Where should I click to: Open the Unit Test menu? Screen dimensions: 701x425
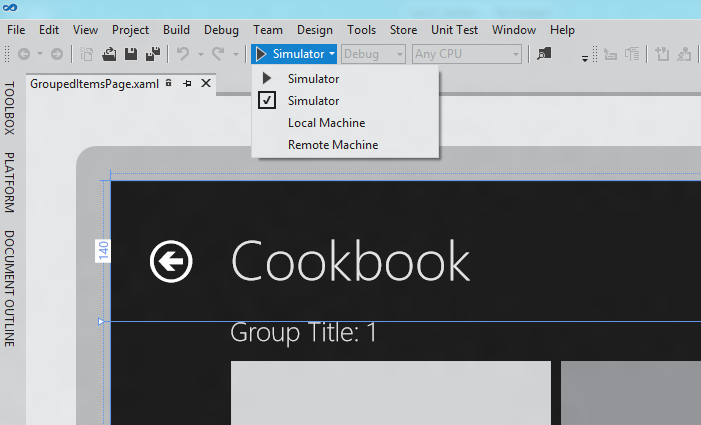[x=454, y=30]
